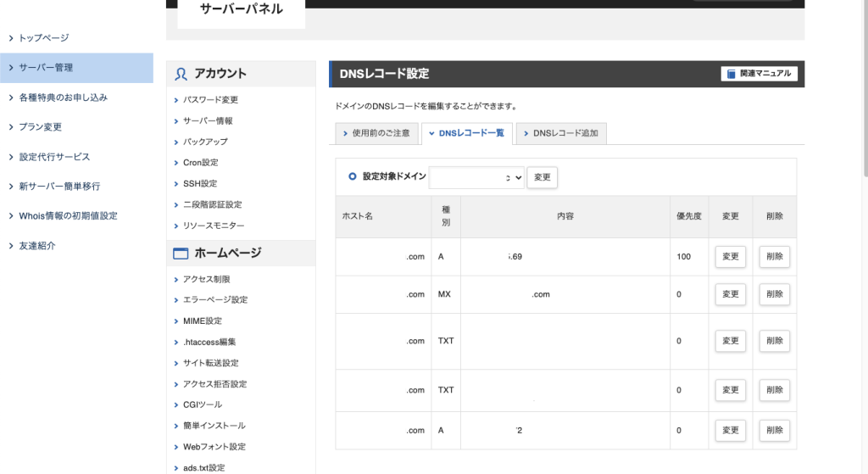Click the アカウント user icon
Viewport: 868px width, 474px height.
[x=181, y=74]
